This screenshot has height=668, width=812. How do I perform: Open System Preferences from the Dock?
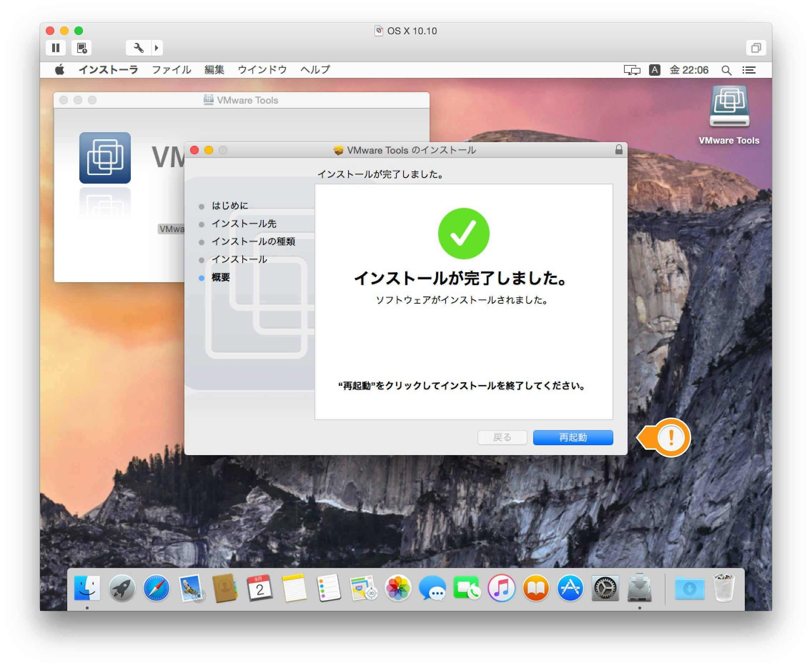tap(605, 588)
